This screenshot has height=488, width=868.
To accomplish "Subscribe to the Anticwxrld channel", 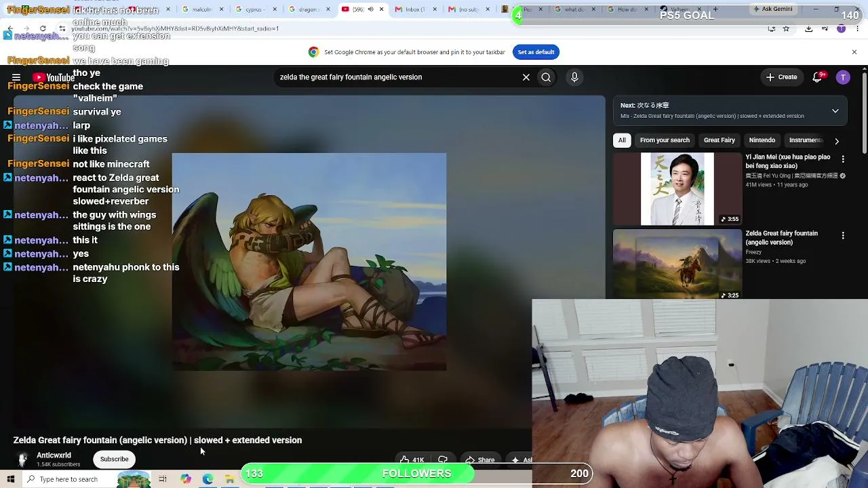I will 114,460.
